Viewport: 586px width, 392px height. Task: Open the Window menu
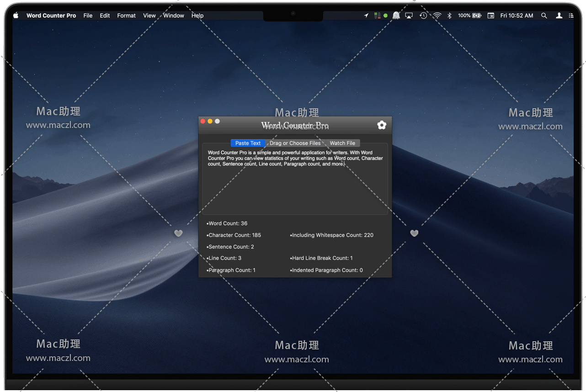tap(174, 16)
